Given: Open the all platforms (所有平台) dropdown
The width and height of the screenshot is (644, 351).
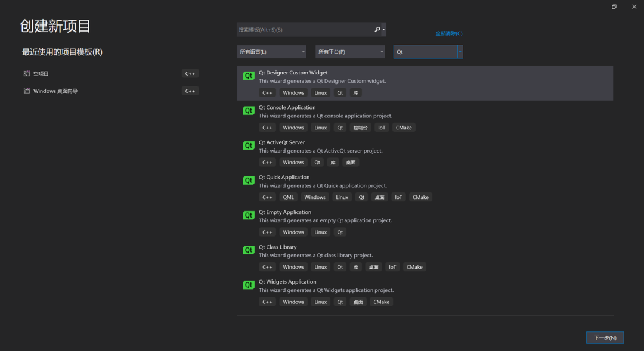Looking at the screenshot, I should (350, 52).
